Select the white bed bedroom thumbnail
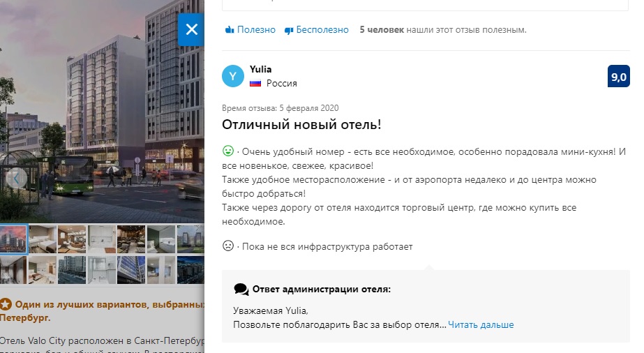644x353 pixels. pyautogui.click(x=43, y=239)
